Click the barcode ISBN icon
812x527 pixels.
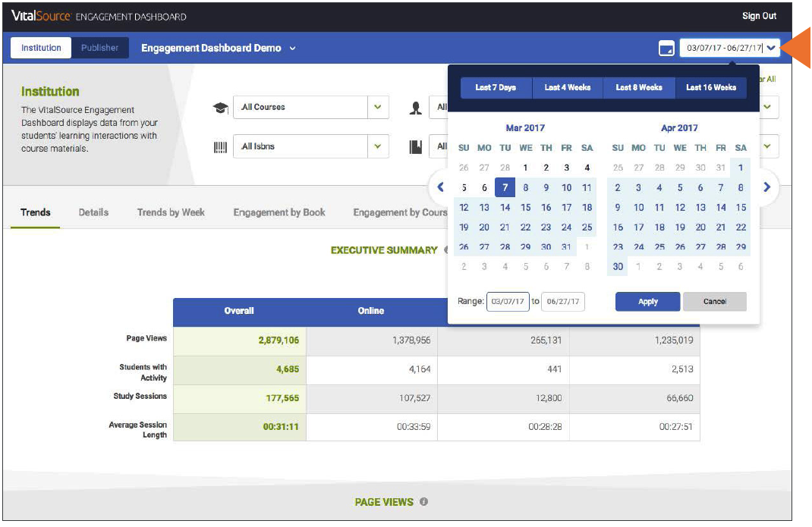pos(220,147)
